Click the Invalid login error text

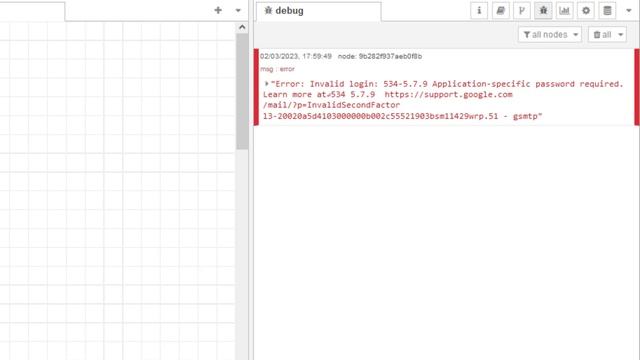point(443,100)
